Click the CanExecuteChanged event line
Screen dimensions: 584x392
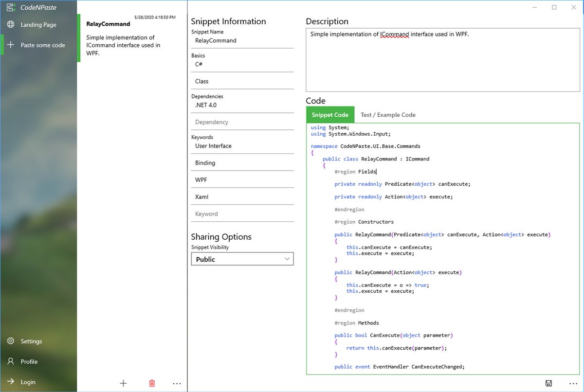click(400, 367)
